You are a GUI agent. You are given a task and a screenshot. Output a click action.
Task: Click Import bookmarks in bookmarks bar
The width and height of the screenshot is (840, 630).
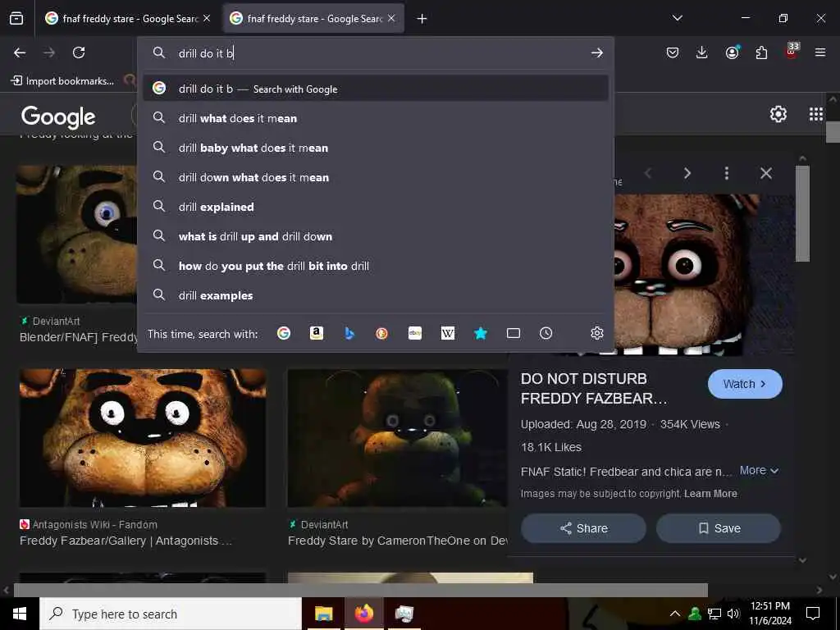coord(62,81)
